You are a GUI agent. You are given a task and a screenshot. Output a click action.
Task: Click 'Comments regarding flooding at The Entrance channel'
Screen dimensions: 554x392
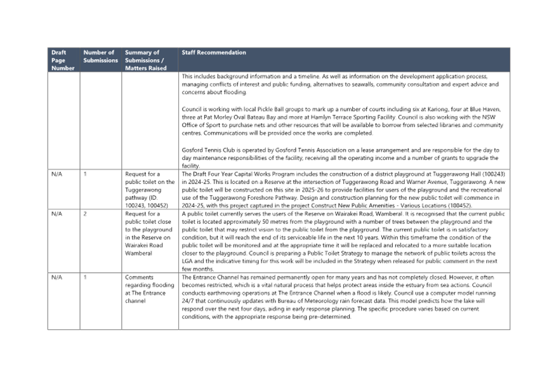point(150,289)
